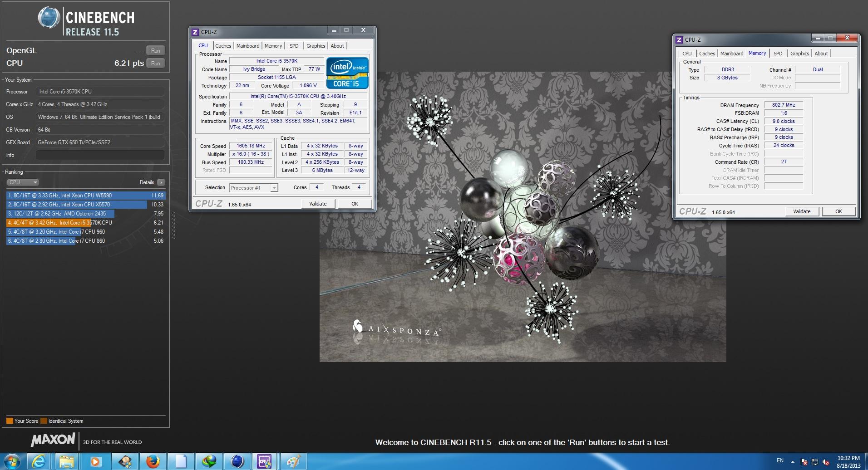The height and width of the screenshot is (470, 868).
Task: Click OK in the Memory CPU-Z window
Action: tap(838, 211)
